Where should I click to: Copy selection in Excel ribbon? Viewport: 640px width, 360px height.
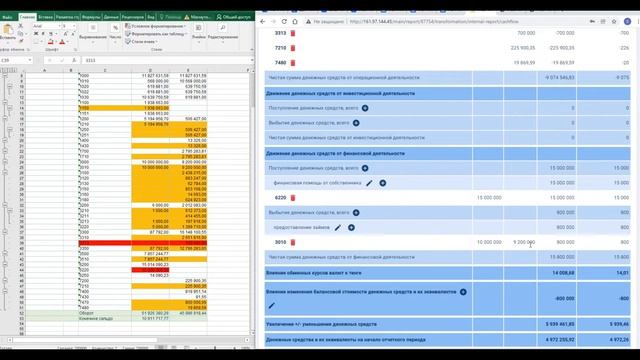pyautogui.click(x=21, y=33)
